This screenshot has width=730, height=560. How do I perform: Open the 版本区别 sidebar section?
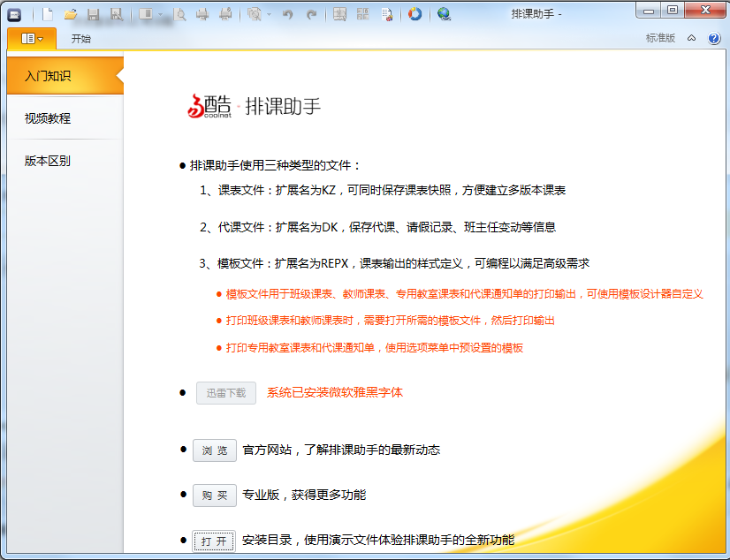point(48,161)
